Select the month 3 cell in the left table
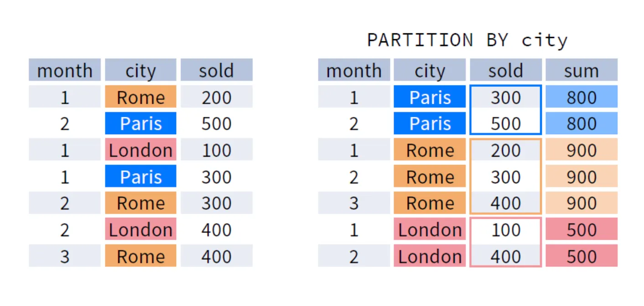644x306 pixels. click(x=64, y=256)
